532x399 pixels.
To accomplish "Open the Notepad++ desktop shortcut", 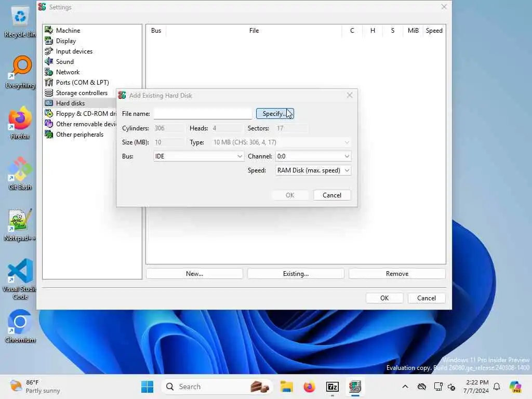I will coord(20,225).
